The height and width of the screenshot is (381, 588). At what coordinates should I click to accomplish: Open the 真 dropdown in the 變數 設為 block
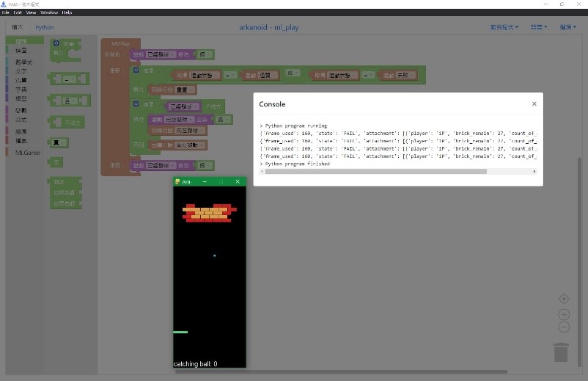tap(224, 120)
